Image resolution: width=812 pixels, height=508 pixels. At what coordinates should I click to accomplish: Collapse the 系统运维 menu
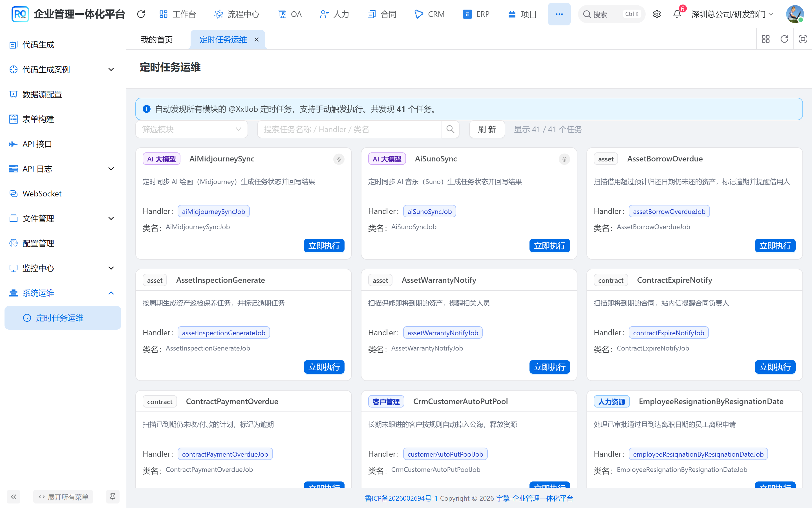[x=63, y=293]
